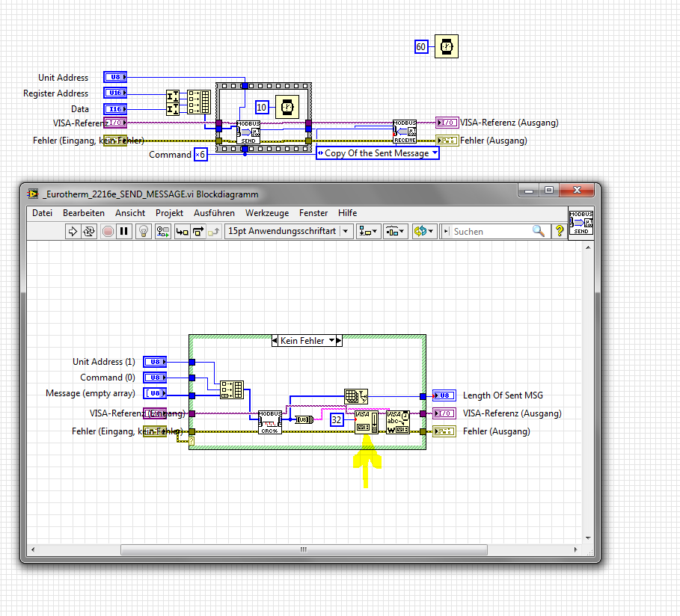Click the Command x6 constant
680x616 pixels.
pyautogui.click(x=200, y=154)
